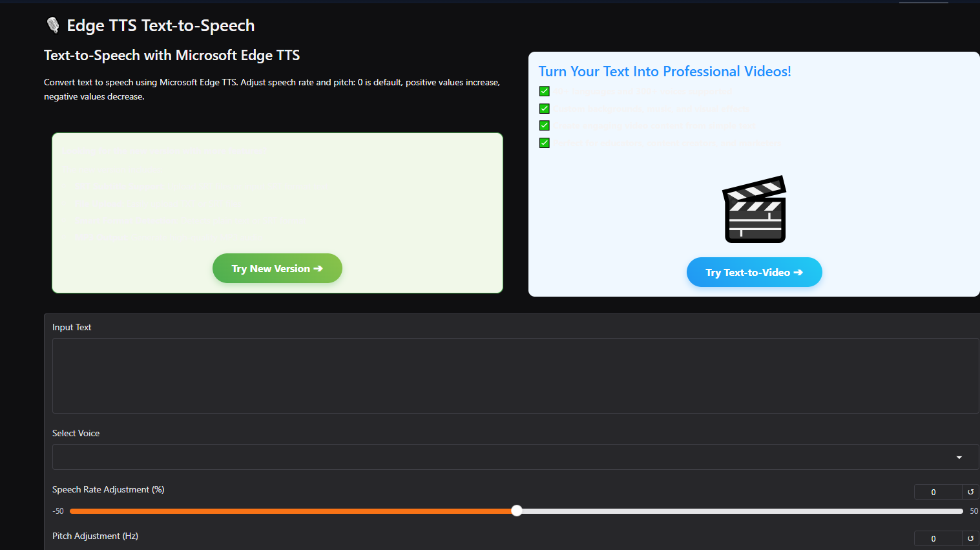Viewport: 980px width, 550px height.
Task: Click the 'Pitch Adjustment (Hz)' label
Action: click(96, 536)
